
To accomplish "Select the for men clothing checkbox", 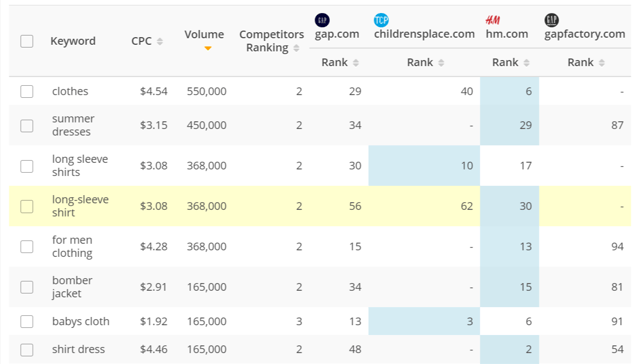I will point(27,247).
